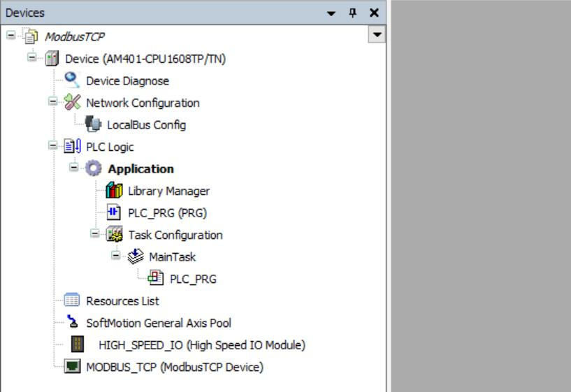This screenshot has height=392, width=571.
Task: Select PLC_PRG (PRG) program item
Action: point(167,213)
